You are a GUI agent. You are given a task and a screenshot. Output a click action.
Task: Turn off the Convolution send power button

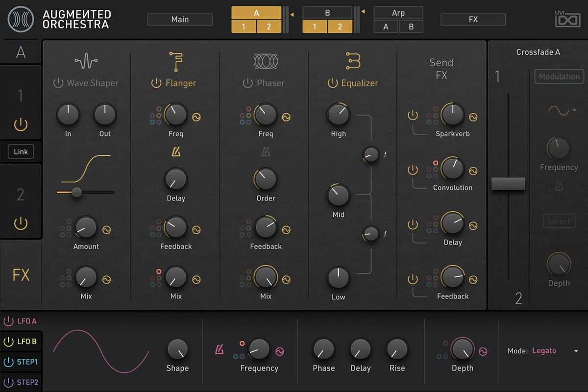[413, 170]
